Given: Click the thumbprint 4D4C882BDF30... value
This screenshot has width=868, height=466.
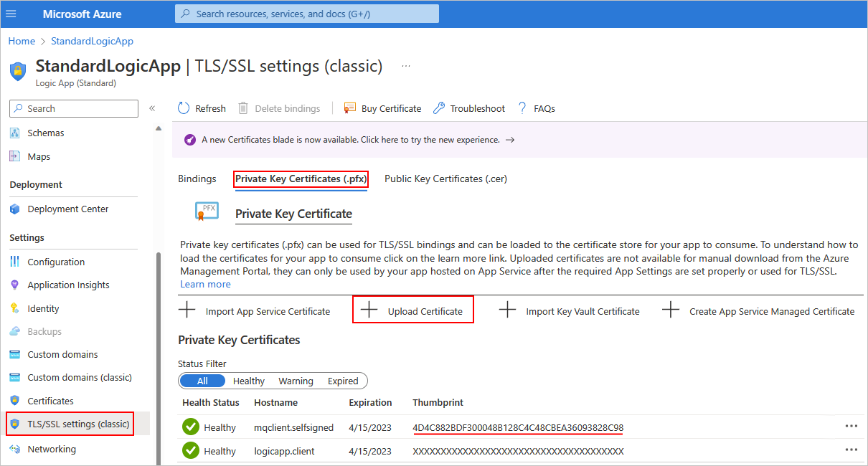Looking at the screenshot, I should pyautogui.click(x=518, y=427).
